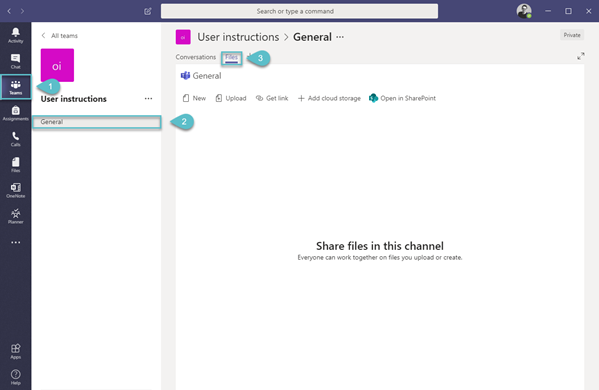
Task: Go forward with the right arrow
Action: [x=22, y=11]
